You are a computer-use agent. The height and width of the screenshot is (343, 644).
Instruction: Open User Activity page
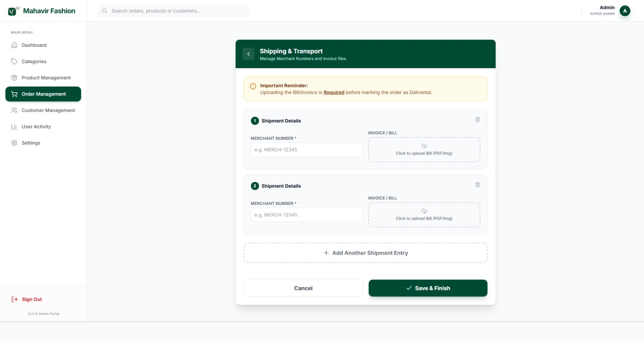point(36,127)
